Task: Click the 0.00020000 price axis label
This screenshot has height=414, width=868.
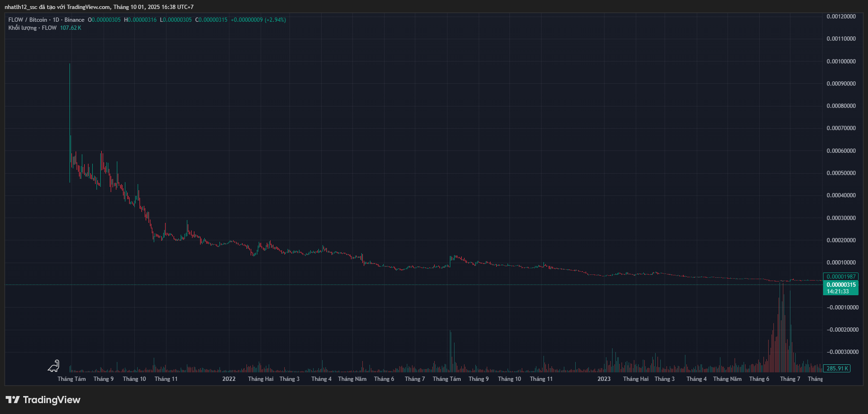Action: [x=841, y=240]
